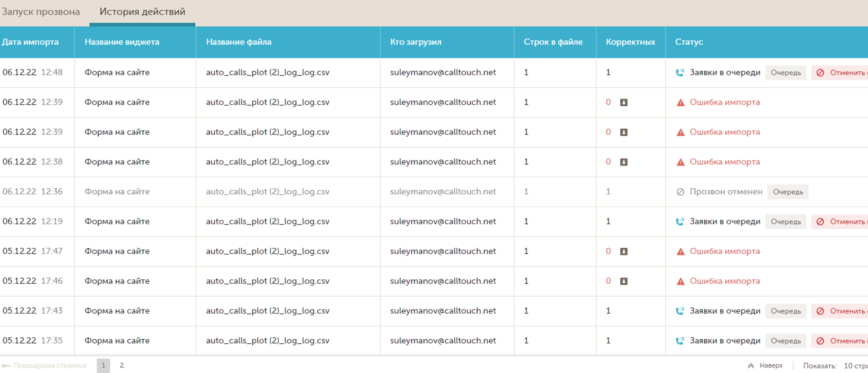Click Заявки в очереди in 05.12.22 17:35 row
Image resolution: width=868 pixels, height=373 pixels.
pos(725,341)
